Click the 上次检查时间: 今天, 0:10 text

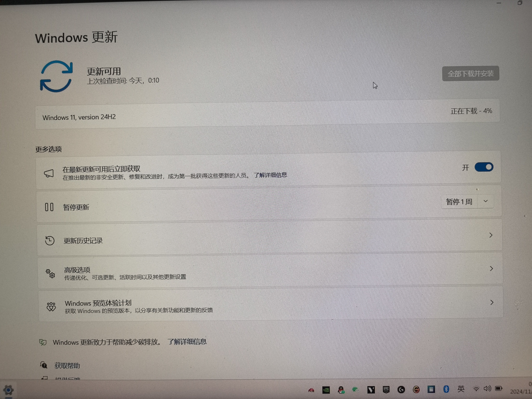click(123, 81)
